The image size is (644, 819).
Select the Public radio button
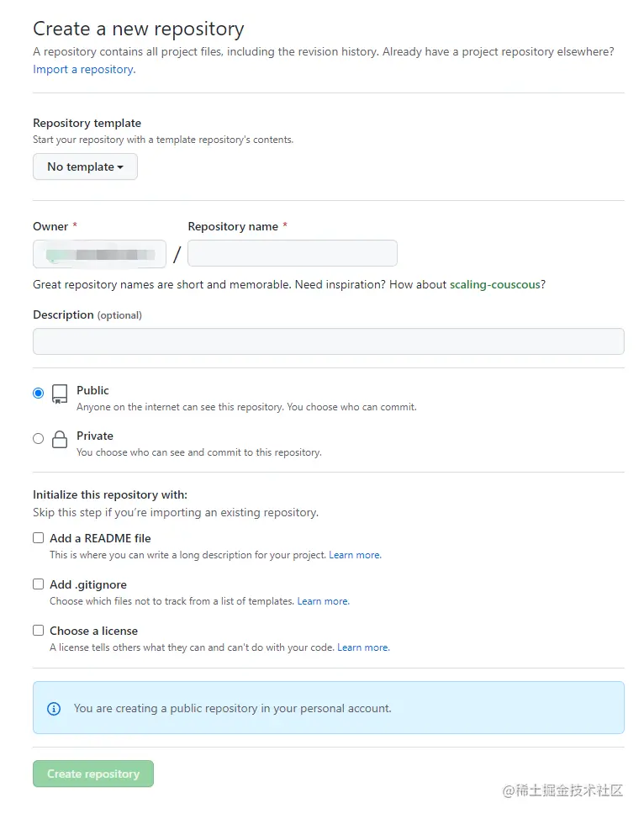click(39, 393)
